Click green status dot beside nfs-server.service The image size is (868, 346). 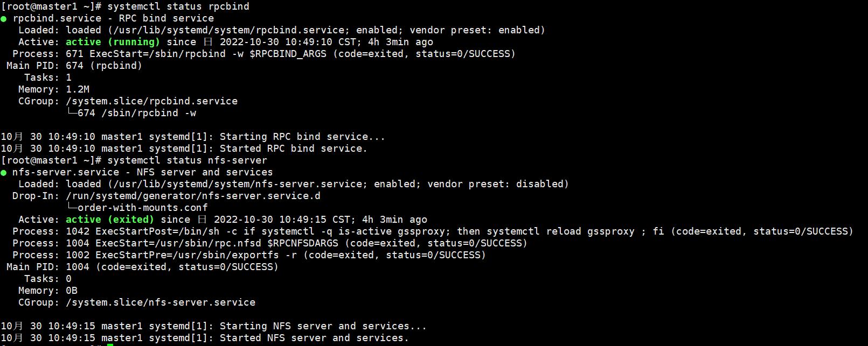coord(4,173)
